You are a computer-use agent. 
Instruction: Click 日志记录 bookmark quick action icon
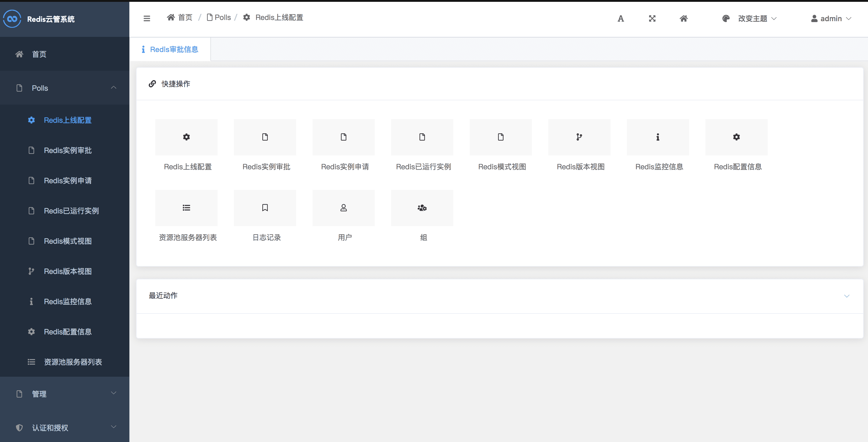[265, 208]
